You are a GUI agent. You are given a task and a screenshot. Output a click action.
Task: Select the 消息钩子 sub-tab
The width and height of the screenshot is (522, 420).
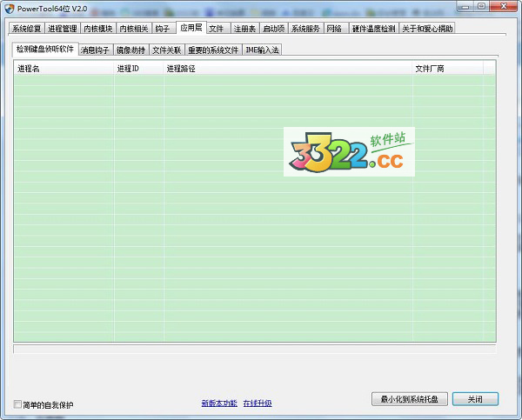pos(96,50)
